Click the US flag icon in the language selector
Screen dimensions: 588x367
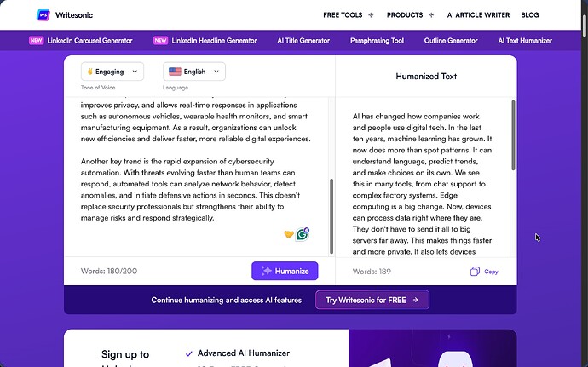point(175,72)
